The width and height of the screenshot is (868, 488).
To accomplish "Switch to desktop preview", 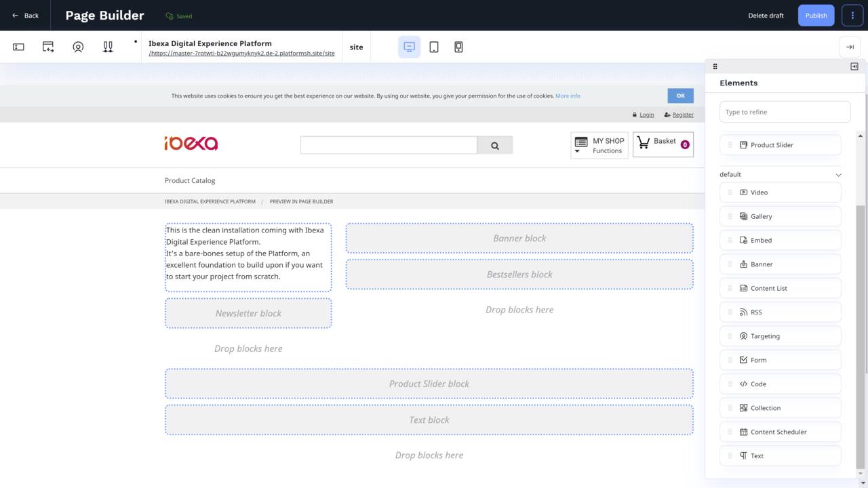I will [x=409, y=47].
